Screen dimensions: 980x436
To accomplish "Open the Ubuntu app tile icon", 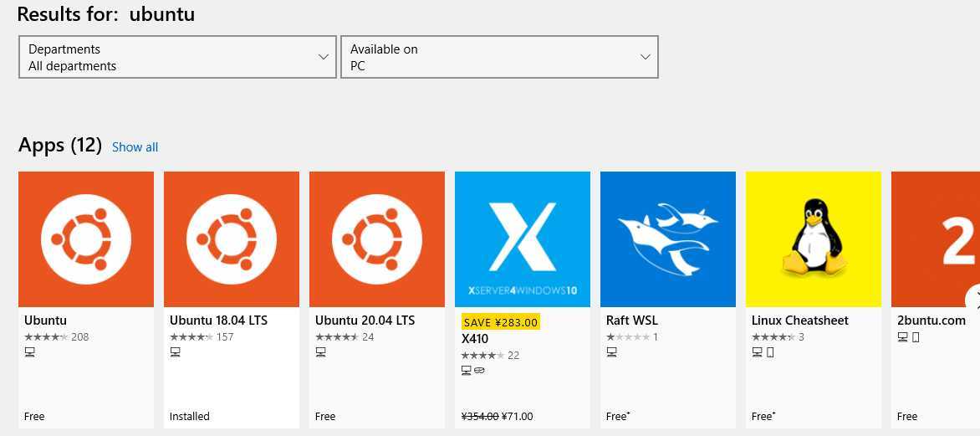I will 85,239.
